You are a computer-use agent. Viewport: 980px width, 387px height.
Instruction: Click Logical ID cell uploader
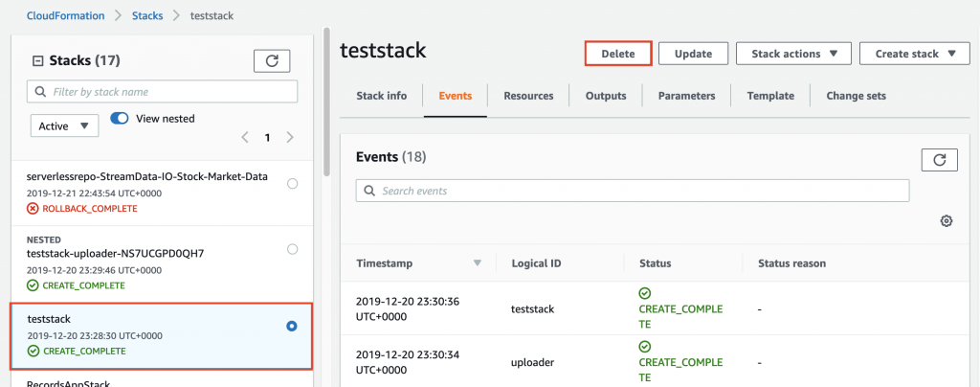(x=532, y=363)
